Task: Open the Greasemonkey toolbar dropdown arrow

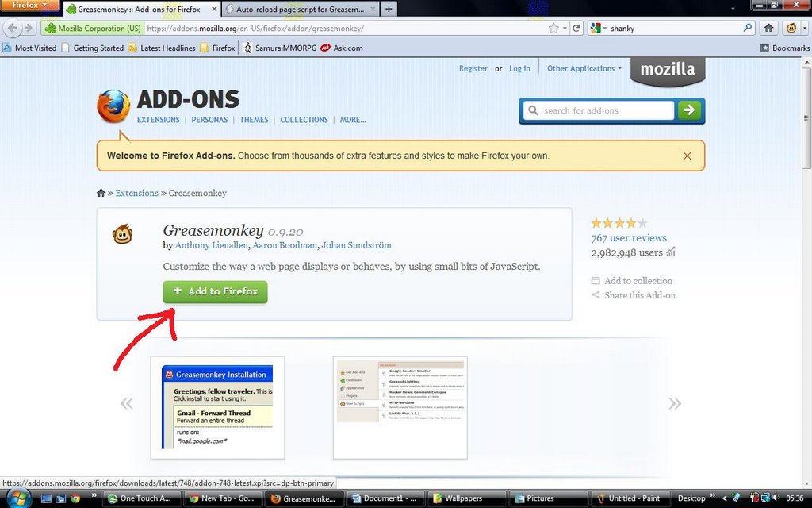Action: [804, 28]
